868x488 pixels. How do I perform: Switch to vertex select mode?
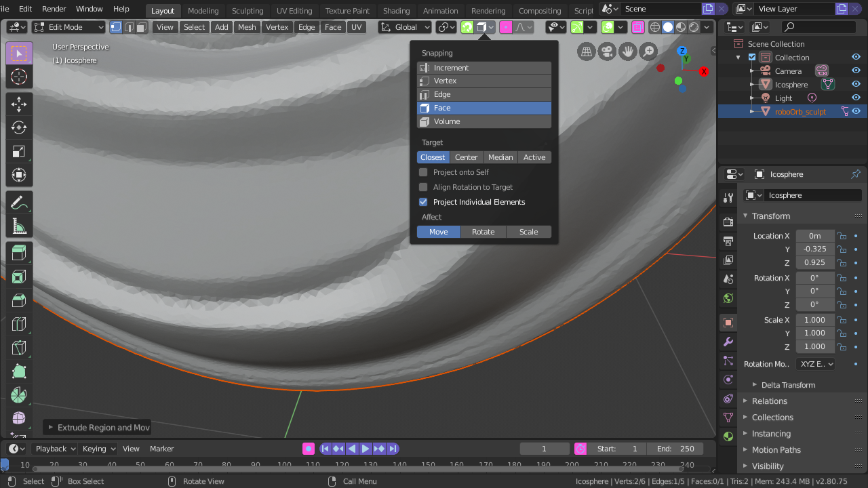point(115,27)
